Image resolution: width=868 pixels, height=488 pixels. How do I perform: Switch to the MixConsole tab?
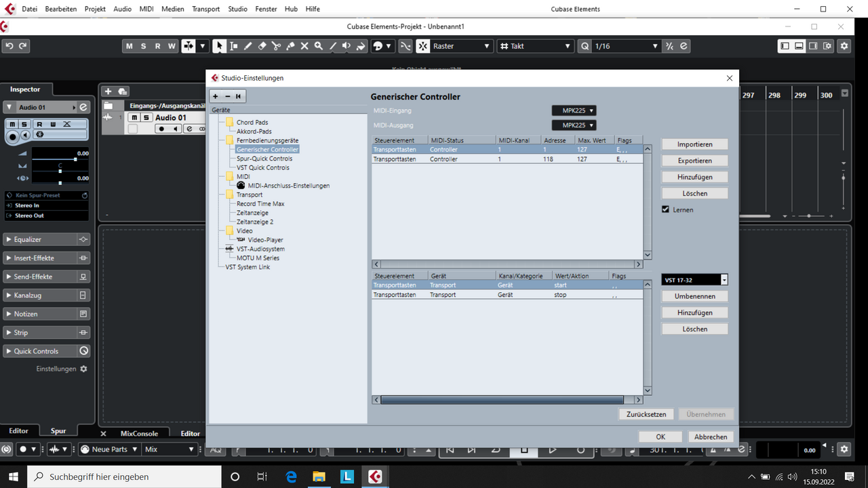(x=139, y=434)
